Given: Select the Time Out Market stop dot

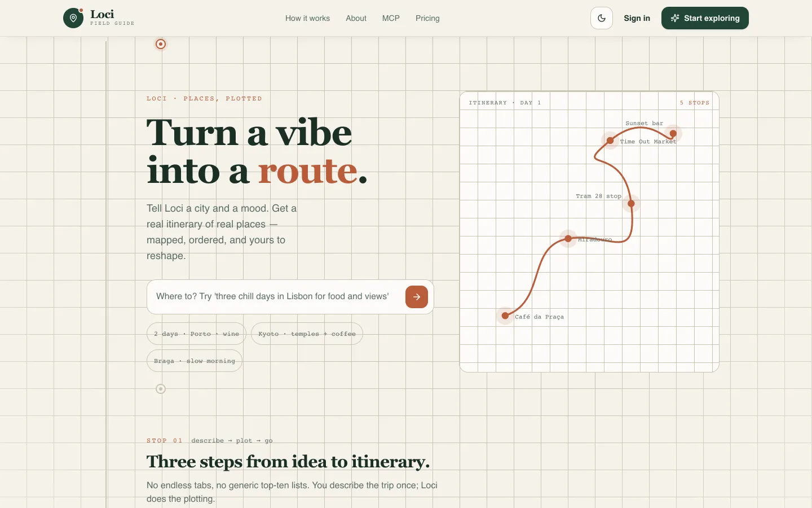Looking at the screenshot, I should coord(610,141).
